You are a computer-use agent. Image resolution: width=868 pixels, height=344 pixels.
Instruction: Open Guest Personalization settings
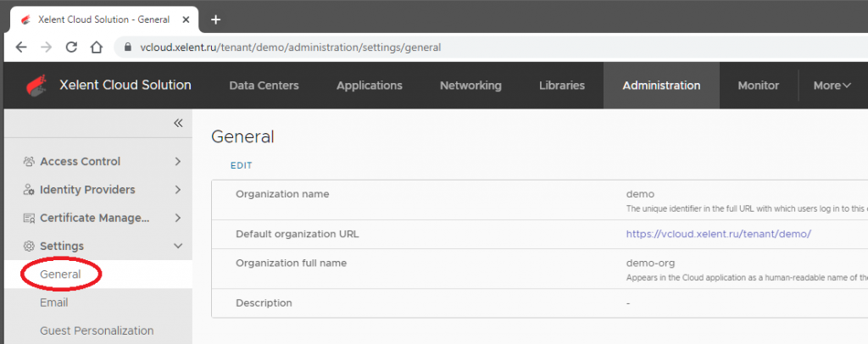pyautogui.click(x=97, y=330)
